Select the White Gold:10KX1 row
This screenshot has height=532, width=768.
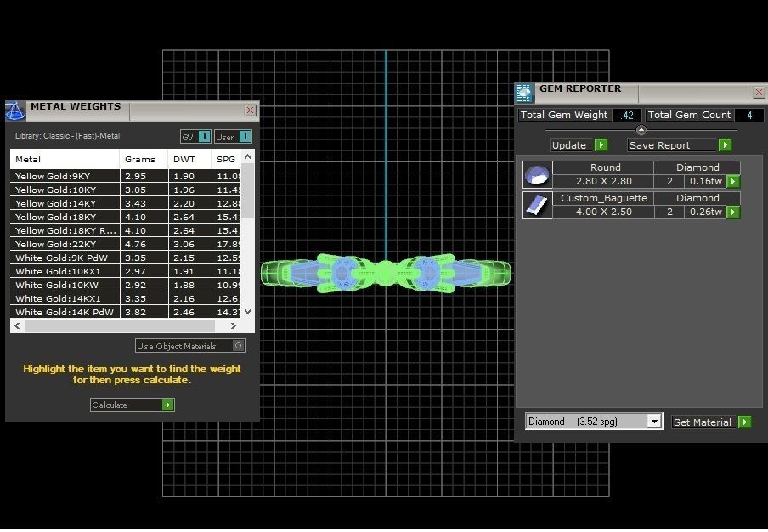point(126,271)
